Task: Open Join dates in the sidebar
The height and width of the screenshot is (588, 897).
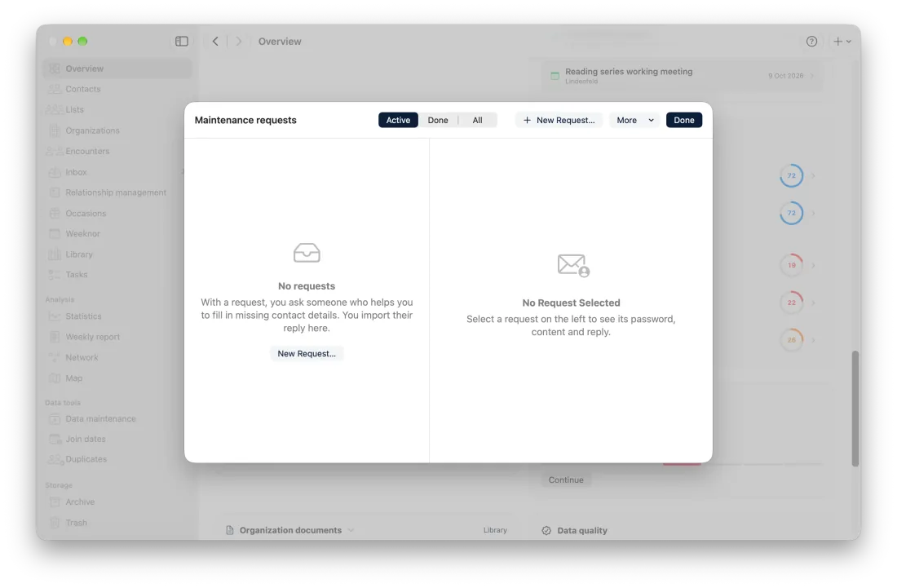Action: point(117,439)
